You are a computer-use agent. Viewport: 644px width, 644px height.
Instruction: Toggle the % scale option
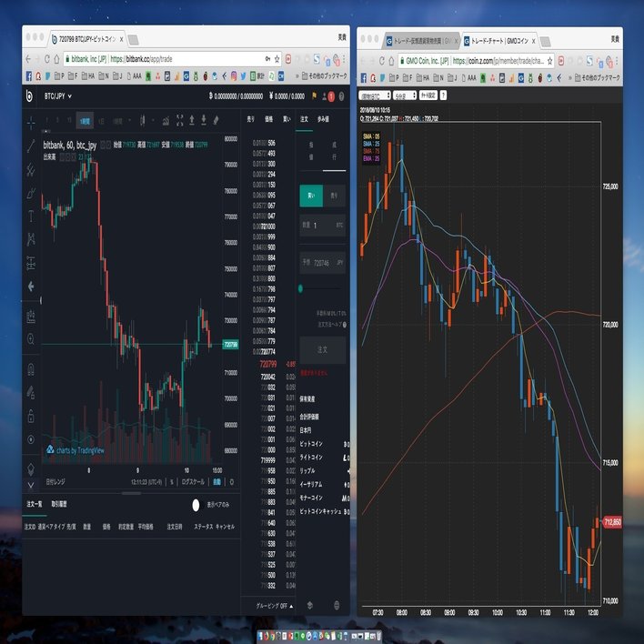point(172,482)
